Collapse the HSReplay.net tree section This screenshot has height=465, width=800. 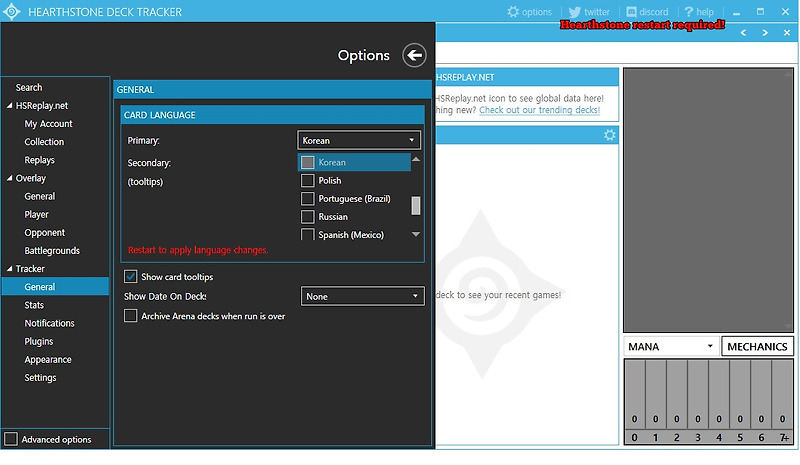click(x=9, y=106)
